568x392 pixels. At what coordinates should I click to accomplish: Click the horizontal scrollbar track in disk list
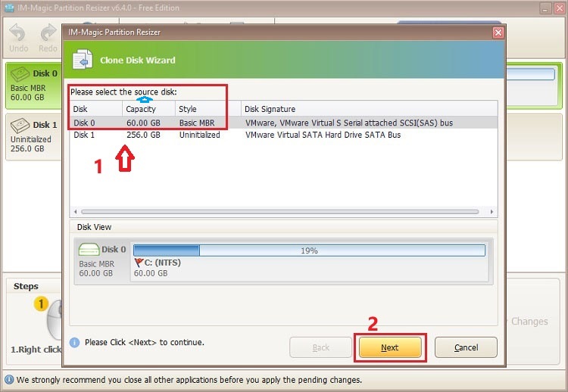(x=279, y=212)
